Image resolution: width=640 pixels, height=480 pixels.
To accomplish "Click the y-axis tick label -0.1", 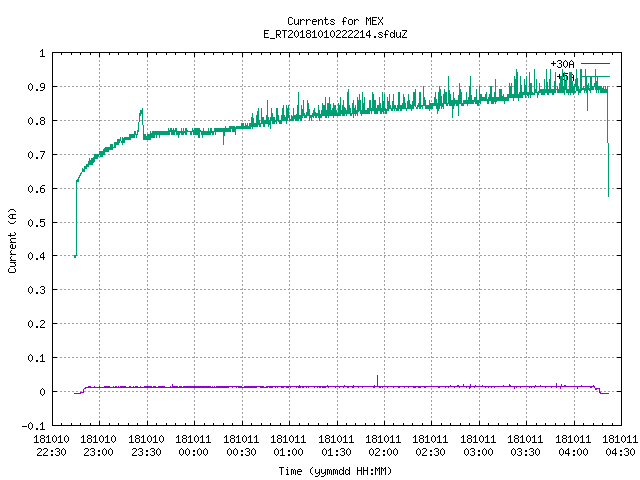I will click(x=33, y=426).
